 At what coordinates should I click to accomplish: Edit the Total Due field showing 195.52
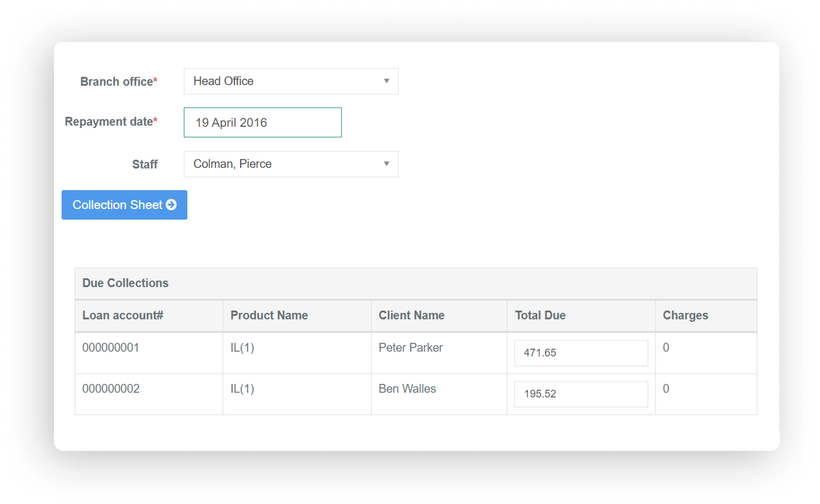click(581, 394)
